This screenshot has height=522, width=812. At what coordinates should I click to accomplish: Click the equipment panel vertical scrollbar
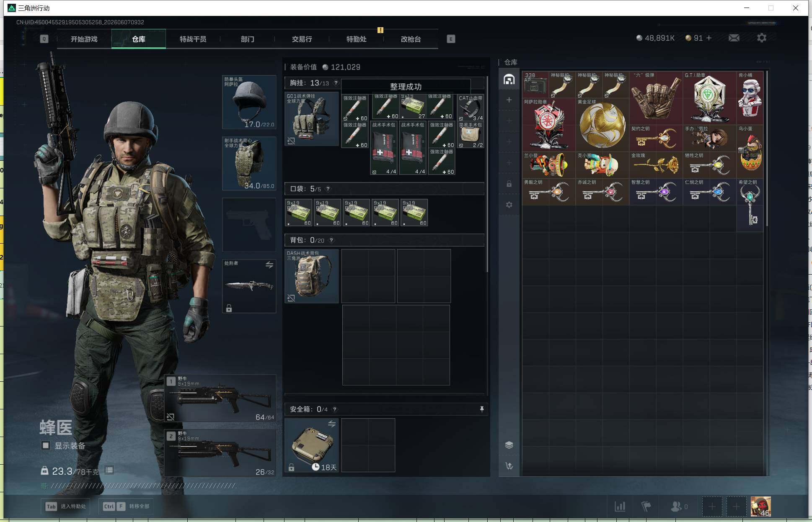[x=486, y=175]
